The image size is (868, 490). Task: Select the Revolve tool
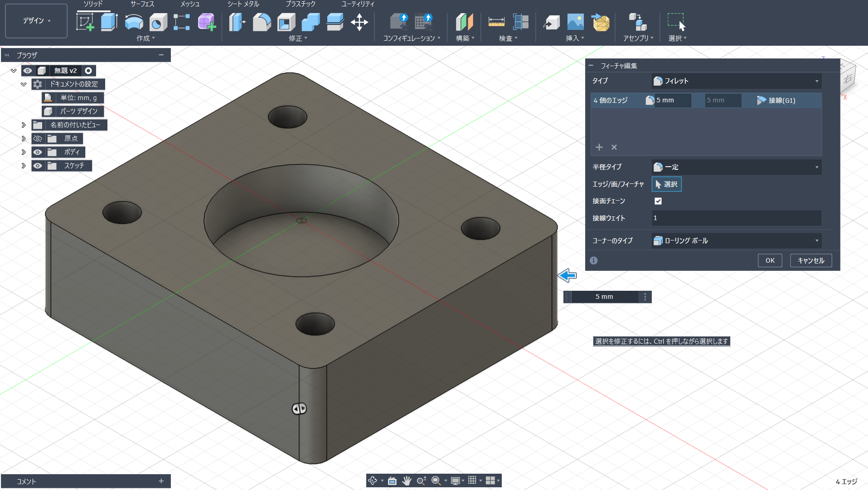point(134,22)
